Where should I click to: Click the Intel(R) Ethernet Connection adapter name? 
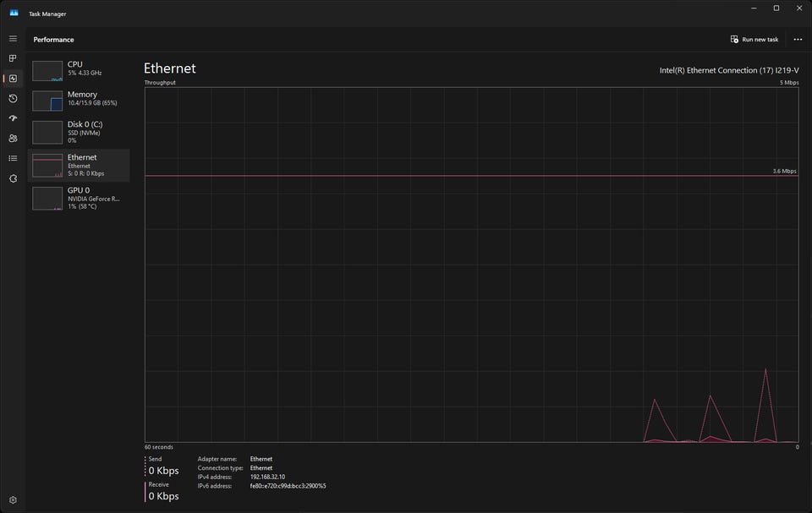coord(729,70)
